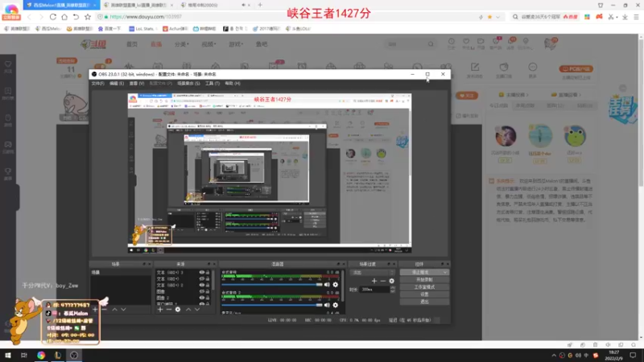This screenshot has height=362, width=644.
Task: Move selected source down in OBS sources panel
Action: click(197, 310)
